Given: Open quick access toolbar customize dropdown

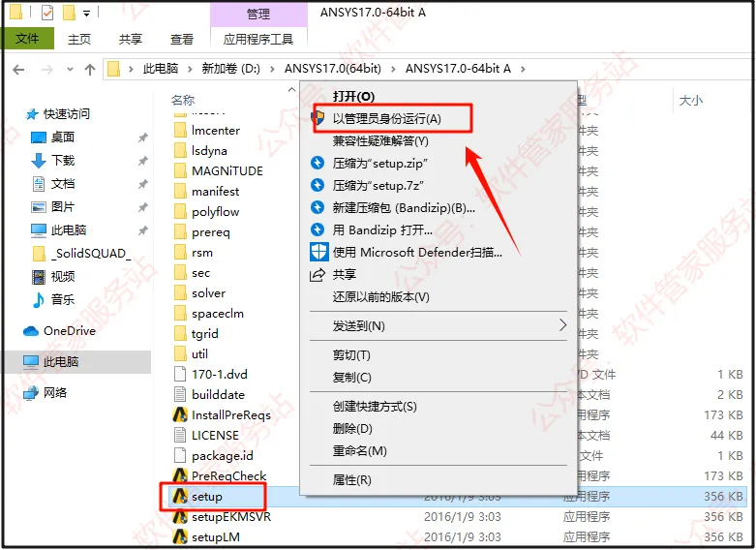Looking at the screenshot, I should point(86,14).
